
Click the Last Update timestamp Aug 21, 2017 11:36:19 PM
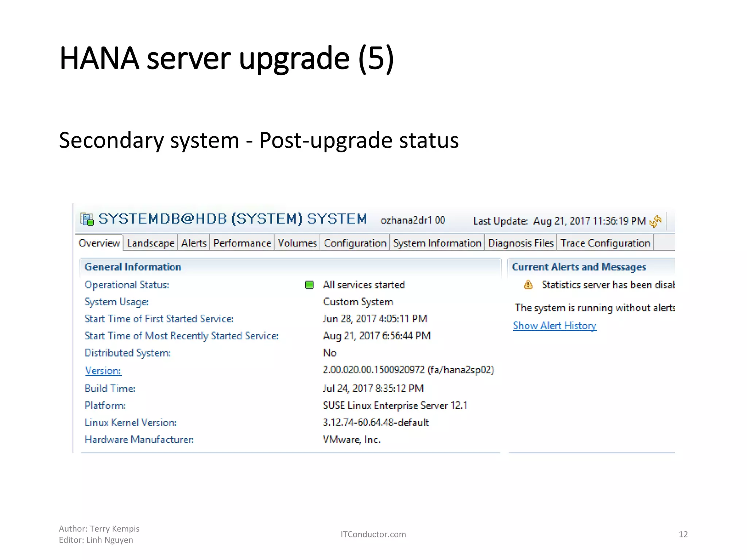pos(589,221)
